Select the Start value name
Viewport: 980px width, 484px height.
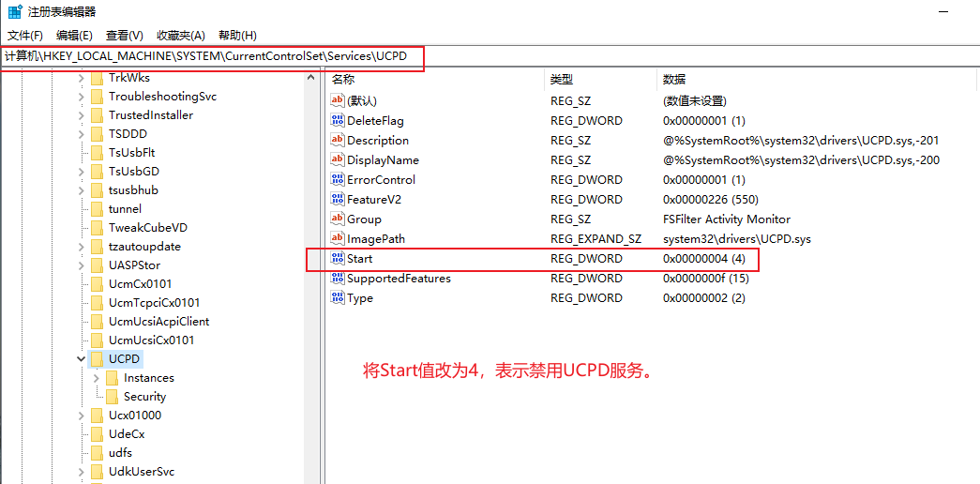point(360,258)
